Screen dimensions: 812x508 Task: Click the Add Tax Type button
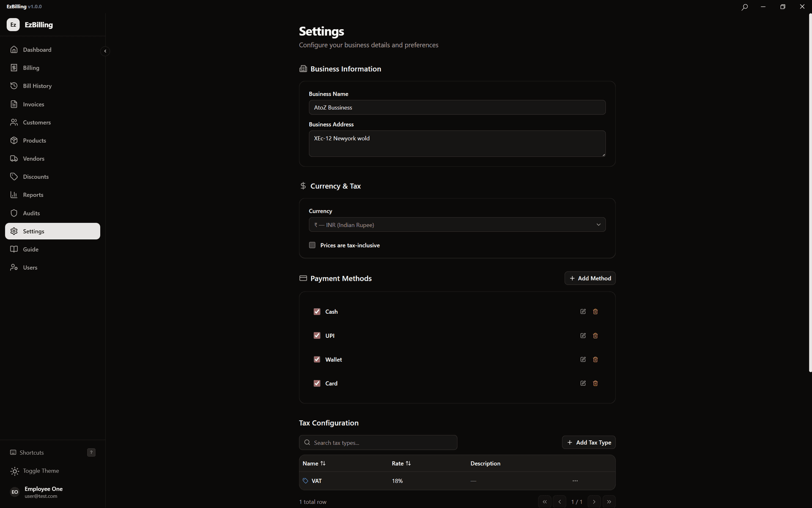(x=588, y=442)
